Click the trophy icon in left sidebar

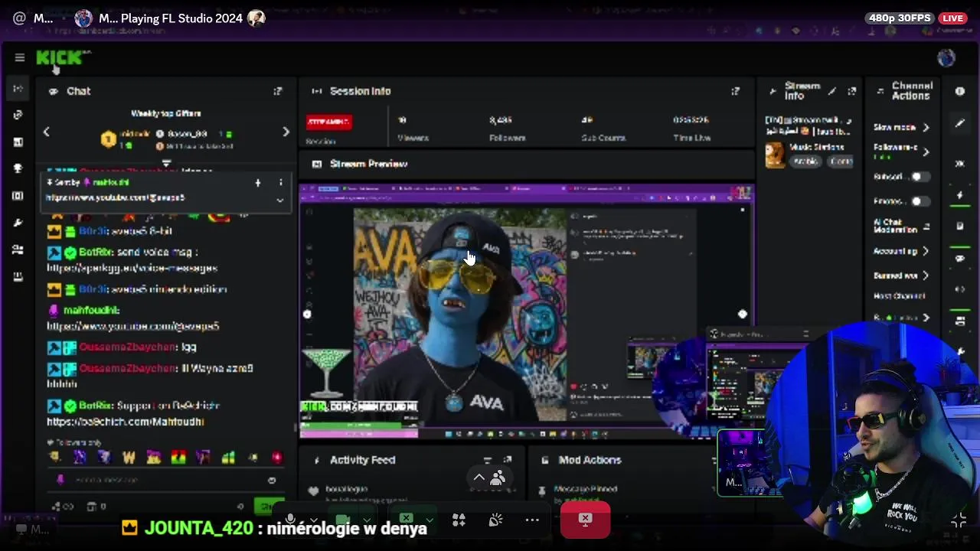pos(18,168)
